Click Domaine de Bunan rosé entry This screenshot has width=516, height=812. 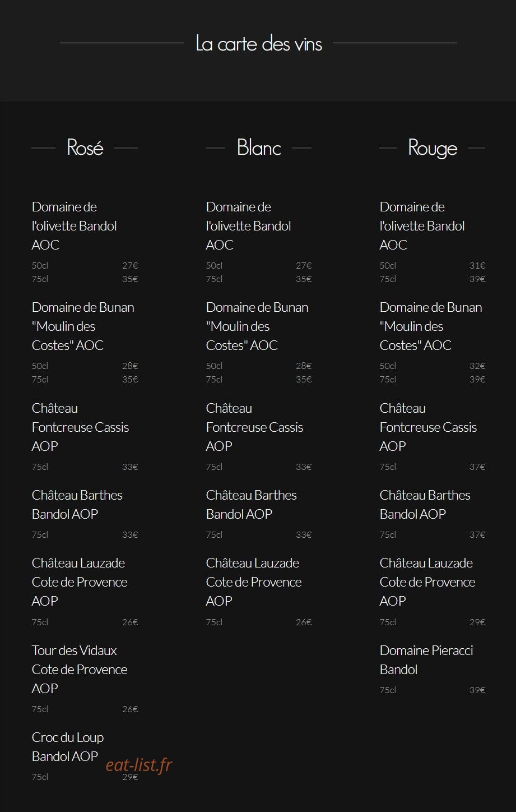click(x=83, y=326)
